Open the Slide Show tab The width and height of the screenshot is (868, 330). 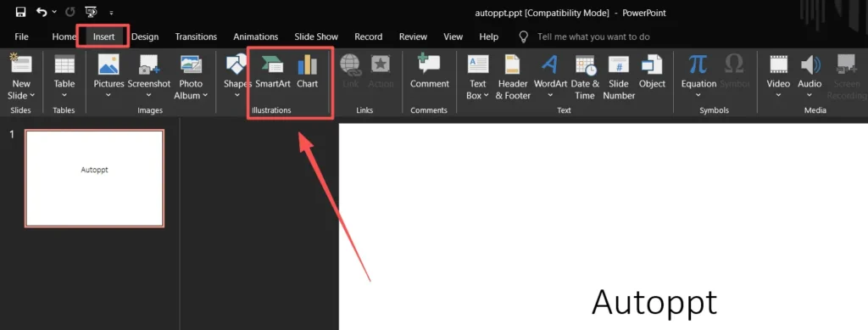[x=316, y=36]
